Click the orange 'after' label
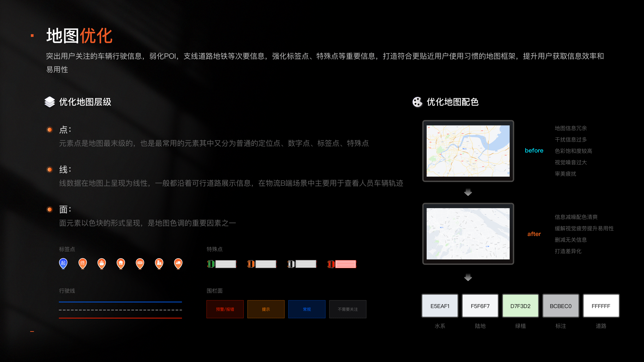This screenshot has width=644, height=362. click(534, 234)
